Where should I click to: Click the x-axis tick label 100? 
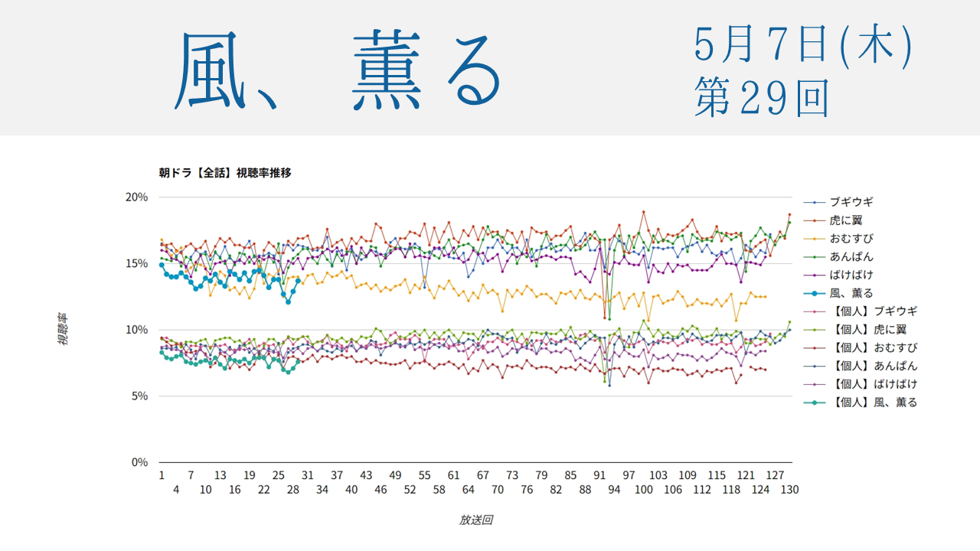[644, 490]
